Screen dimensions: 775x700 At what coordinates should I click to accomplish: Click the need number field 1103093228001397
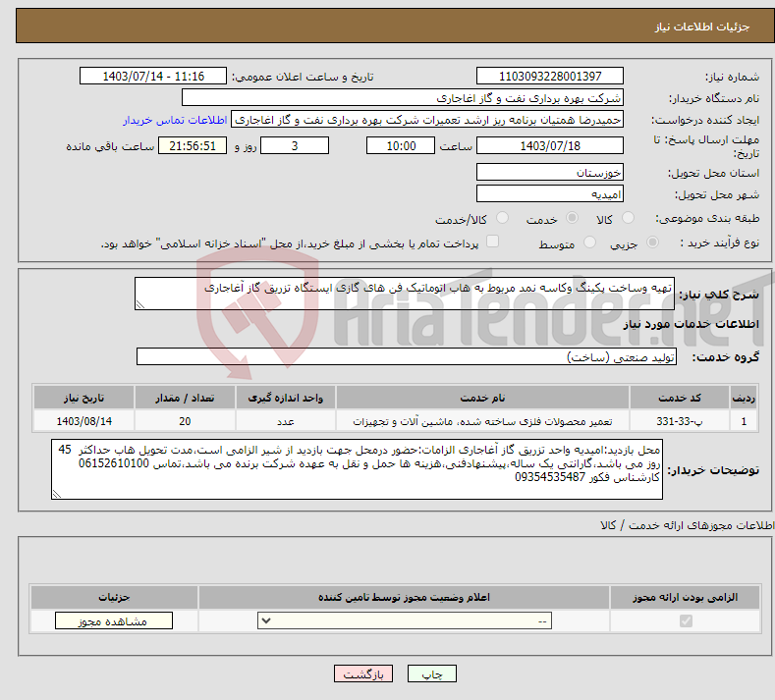tap(550, 76)
